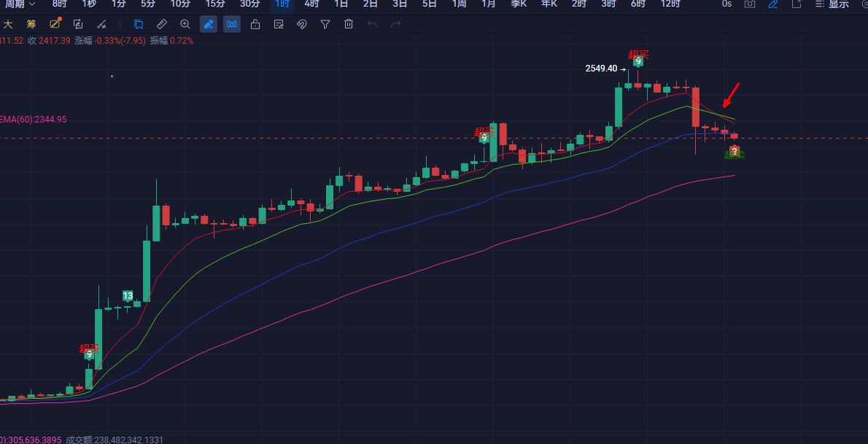The height and width of the screenshot is (444, 868).
Task: Switch to the 3时 timeframe
Action: click(608, 4)
